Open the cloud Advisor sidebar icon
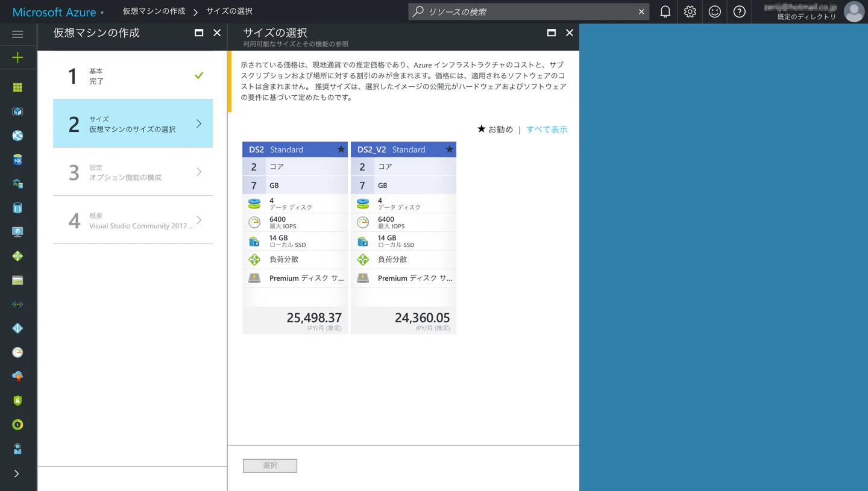Screen dimensions: 868x491 click(17, 377)
